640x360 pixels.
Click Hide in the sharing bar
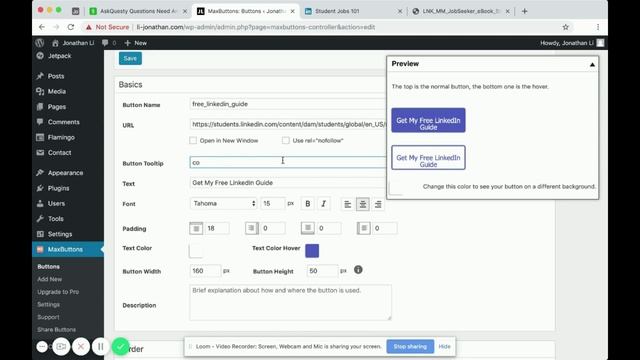(x=444, y=347)
